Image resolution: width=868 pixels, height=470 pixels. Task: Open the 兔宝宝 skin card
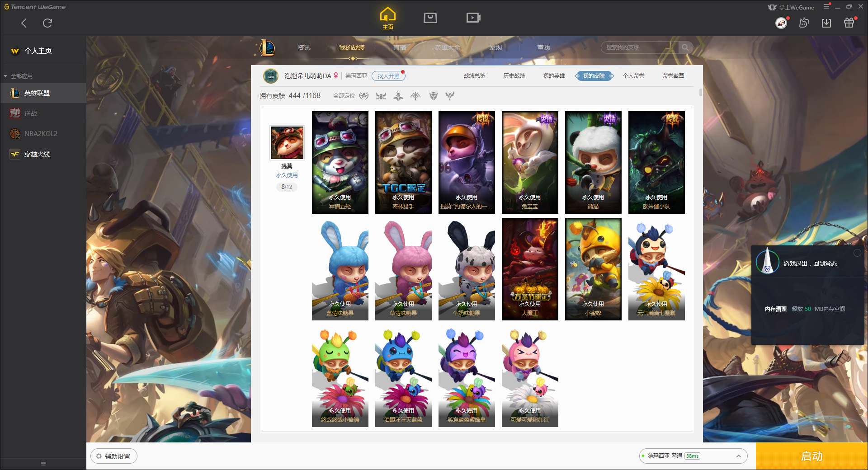[530, 162]
